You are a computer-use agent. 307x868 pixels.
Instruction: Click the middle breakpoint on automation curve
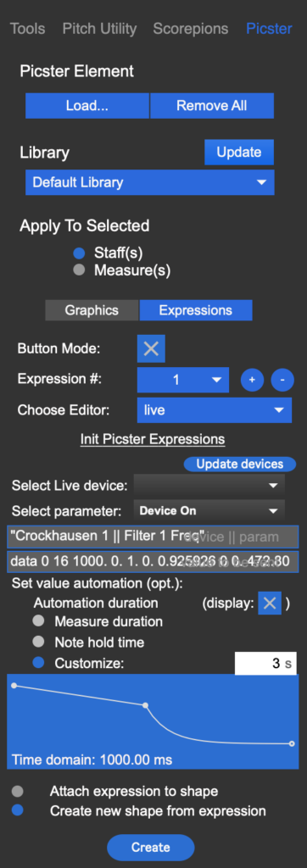(x=145, y=705)
